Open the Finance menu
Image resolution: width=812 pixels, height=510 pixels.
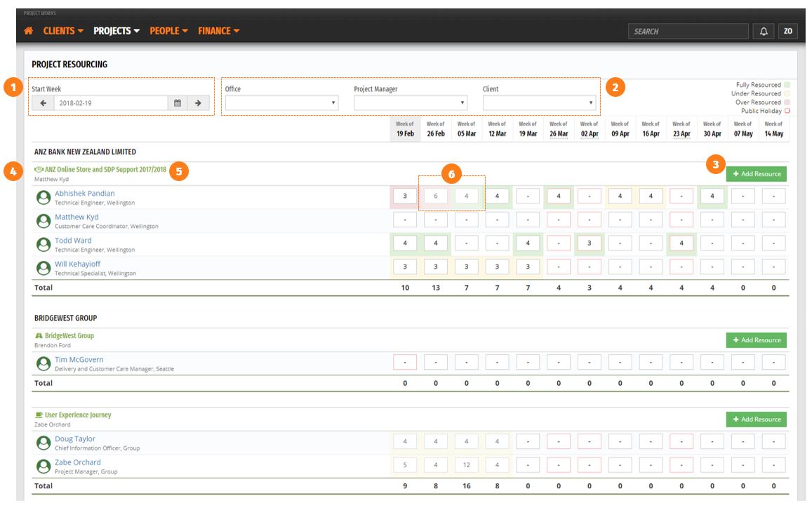[218, 31]
